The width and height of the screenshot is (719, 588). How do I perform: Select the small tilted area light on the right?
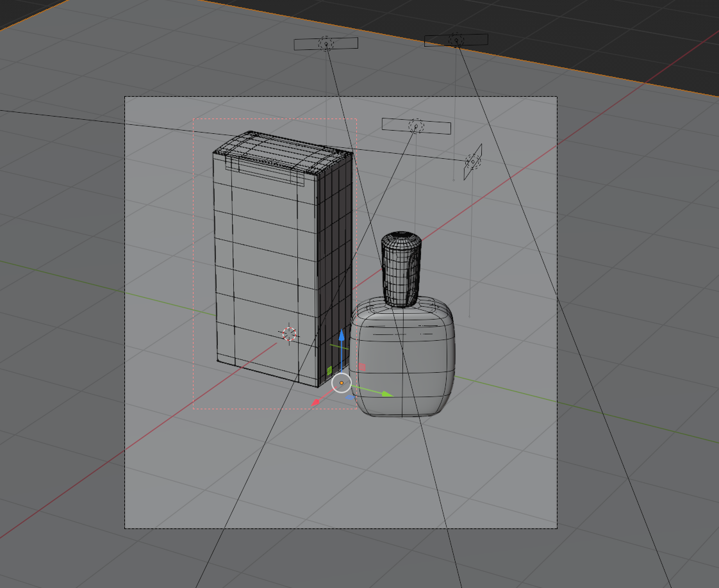click(473, 162)
